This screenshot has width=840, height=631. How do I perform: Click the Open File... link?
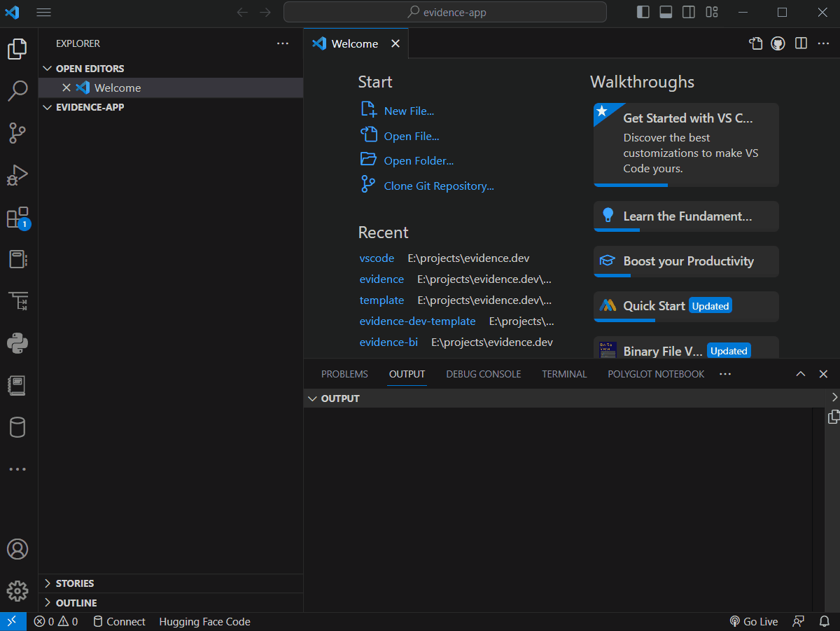(x=412, y=136)
